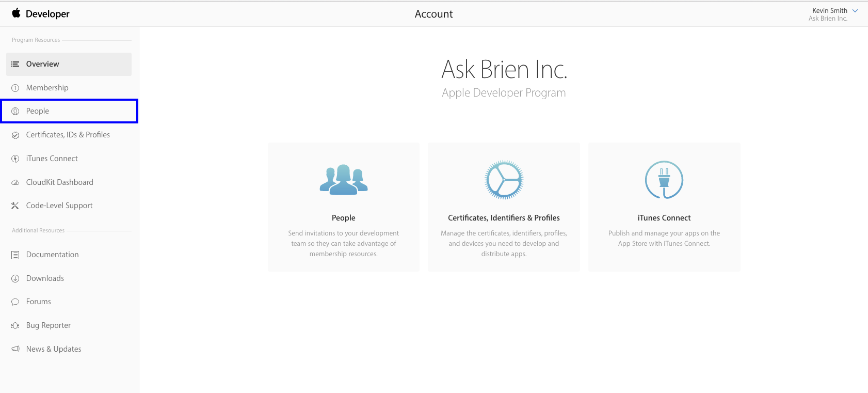Click the Certificates gear illustration icon
The width and height of the screenshot is (868, 393).
click(504, 180)
